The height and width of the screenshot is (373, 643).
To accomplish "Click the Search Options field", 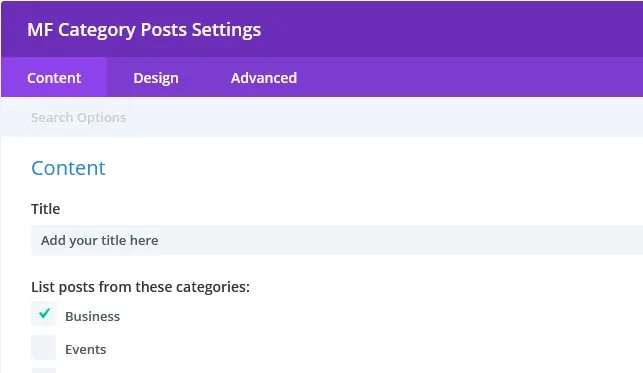I will point(322,118).
